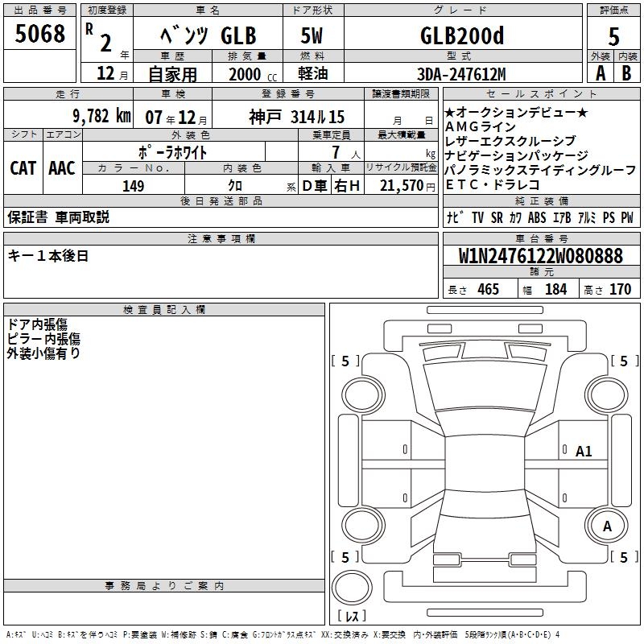Click the circled A damage marker
Viewport: 644px width, 644px height.
click(x=608, y=526)
